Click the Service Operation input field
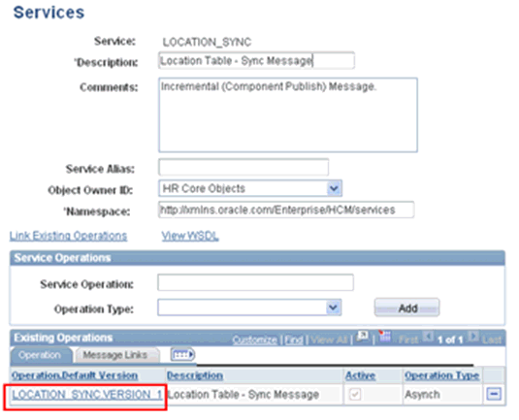This screenshot has width=519, height=420. [x=255, y=282]
